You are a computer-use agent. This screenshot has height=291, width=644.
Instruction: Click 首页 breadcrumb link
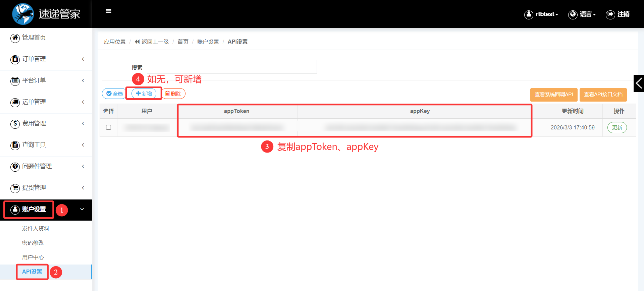[183, 42]
